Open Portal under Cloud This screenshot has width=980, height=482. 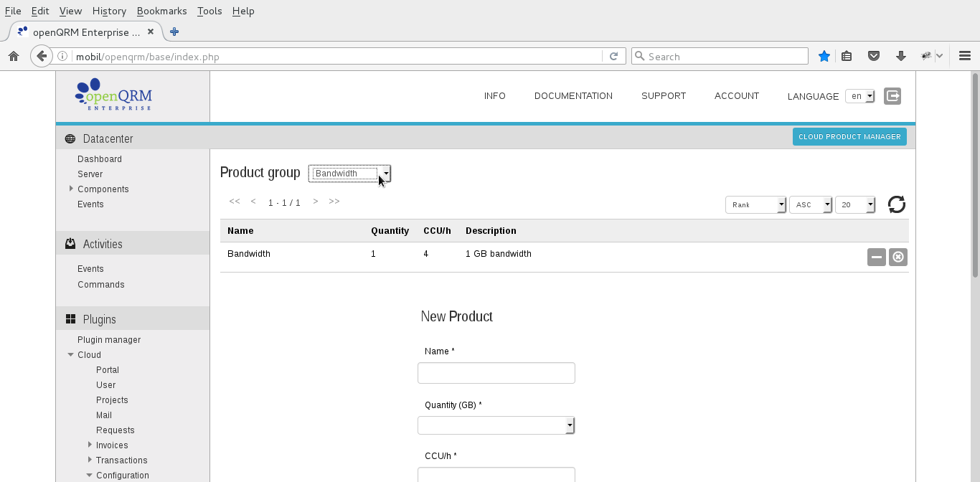108,370
